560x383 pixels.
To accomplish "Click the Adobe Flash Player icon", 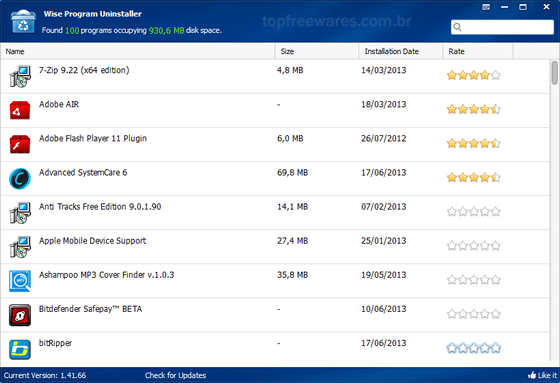I will pyautogui.click(x=20, y=144).
